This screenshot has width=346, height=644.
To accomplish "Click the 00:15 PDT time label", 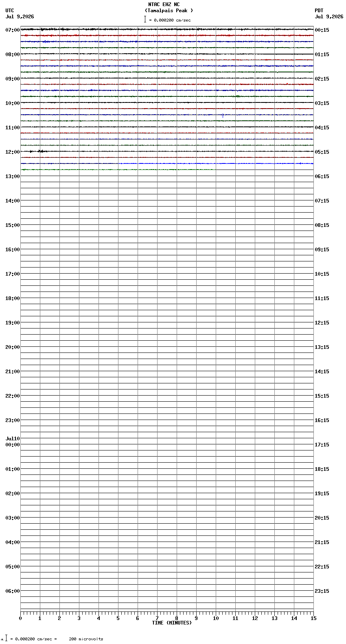I will 322,30.
